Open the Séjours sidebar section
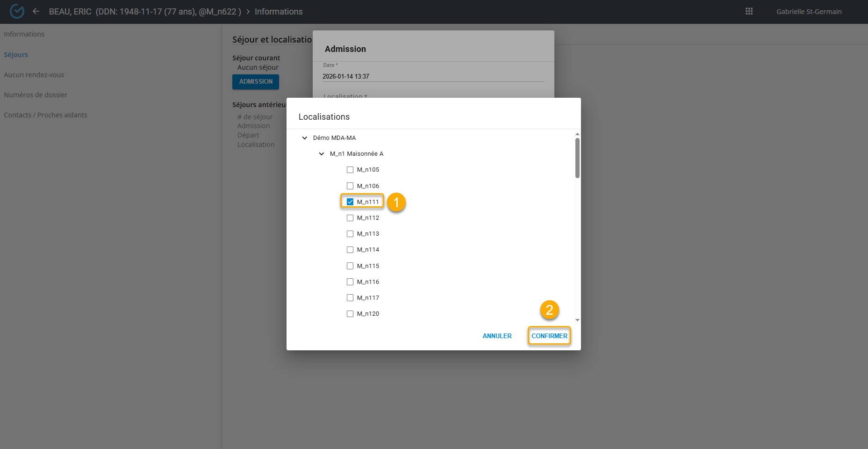Viewport: 868px width, 449px height. [x=16, y=55]
